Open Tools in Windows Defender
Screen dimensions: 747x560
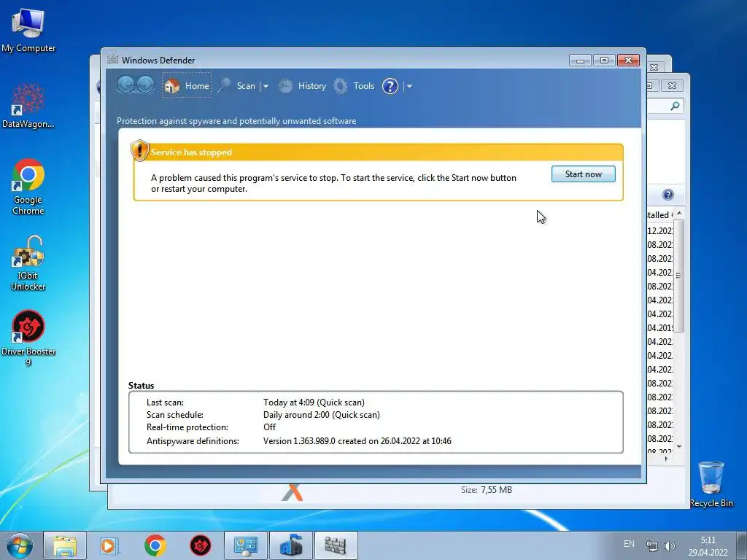pos(354,86)
